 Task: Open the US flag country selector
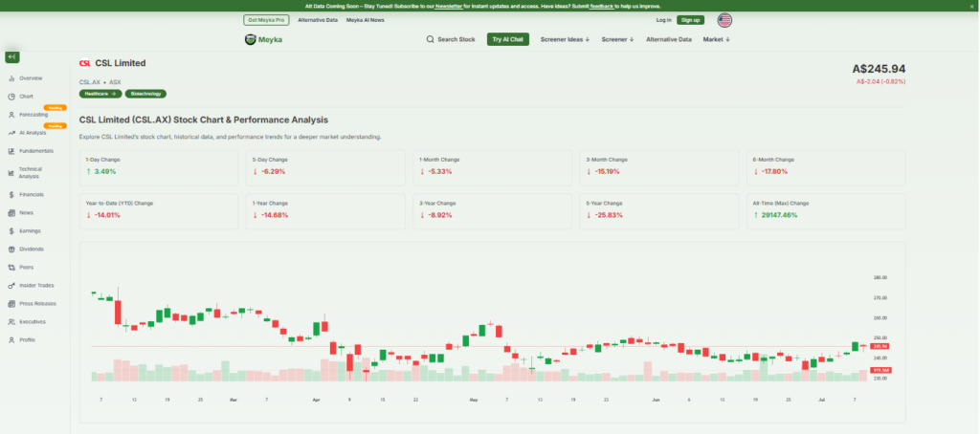(x=724, y=20)
